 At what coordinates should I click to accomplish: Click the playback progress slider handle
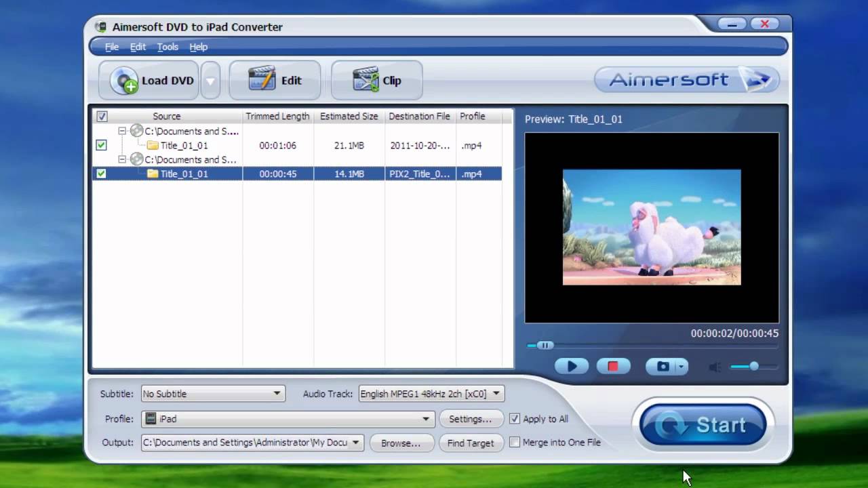(x=545, y=345)
